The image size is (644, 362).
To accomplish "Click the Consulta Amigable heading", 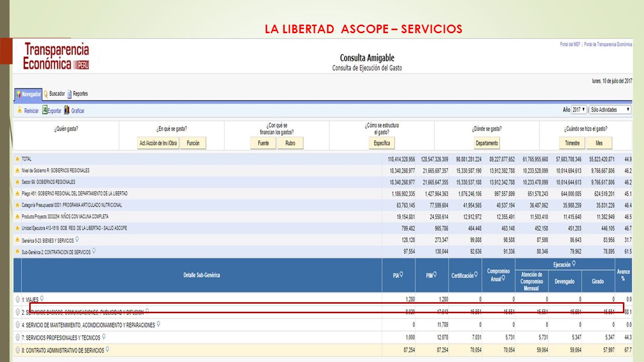I will (x=367, y=58).
